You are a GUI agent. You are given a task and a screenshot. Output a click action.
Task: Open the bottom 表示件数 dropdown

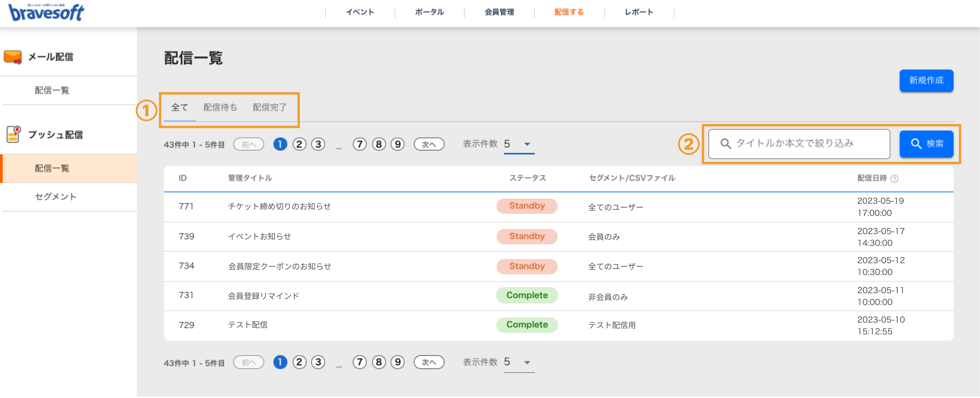click(x=519, y=362)
